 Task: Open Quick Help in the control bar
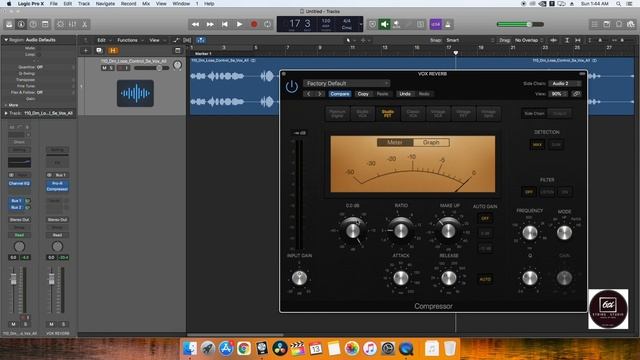coord(33,24)
